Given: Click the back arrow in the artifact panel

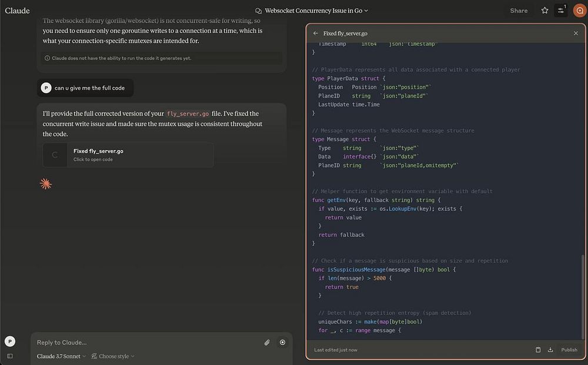Looking at the screenshot, I should coord(316,34).
